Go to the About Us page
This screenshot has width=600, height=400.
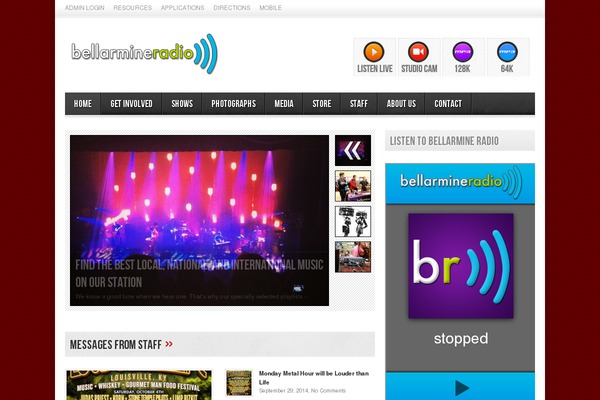[x=401, y=104]
